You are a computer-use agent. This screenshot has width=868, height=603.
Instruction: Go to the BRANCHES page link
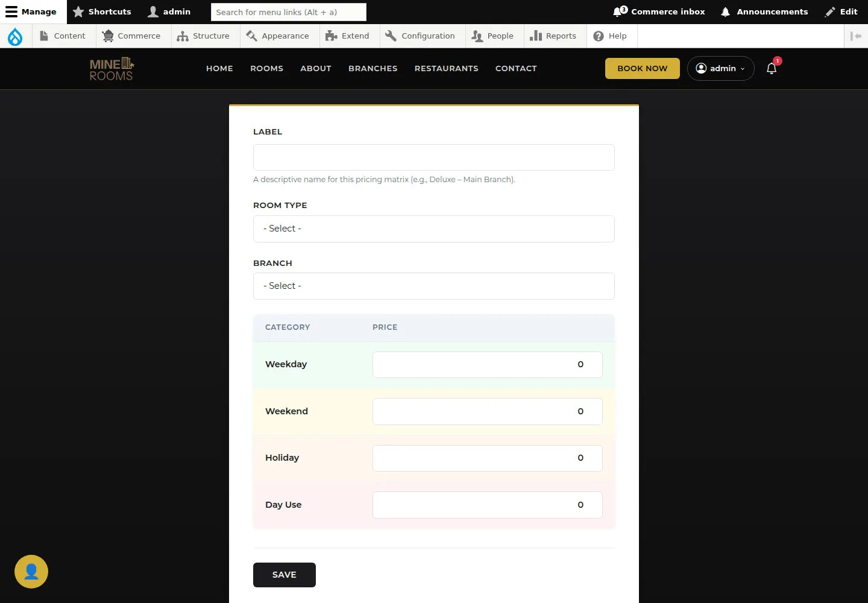(373, 69)
